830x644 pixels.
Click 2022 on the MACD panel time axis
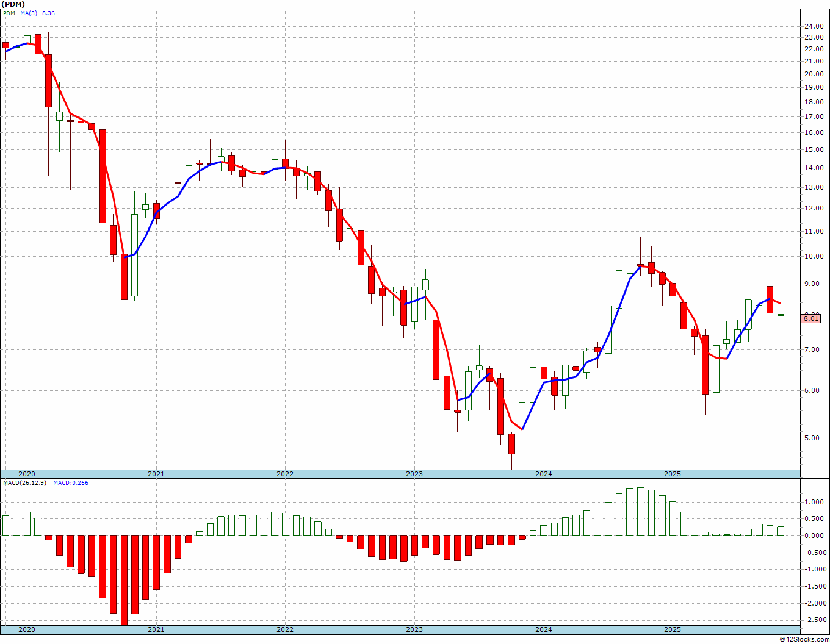pos(284,629)
